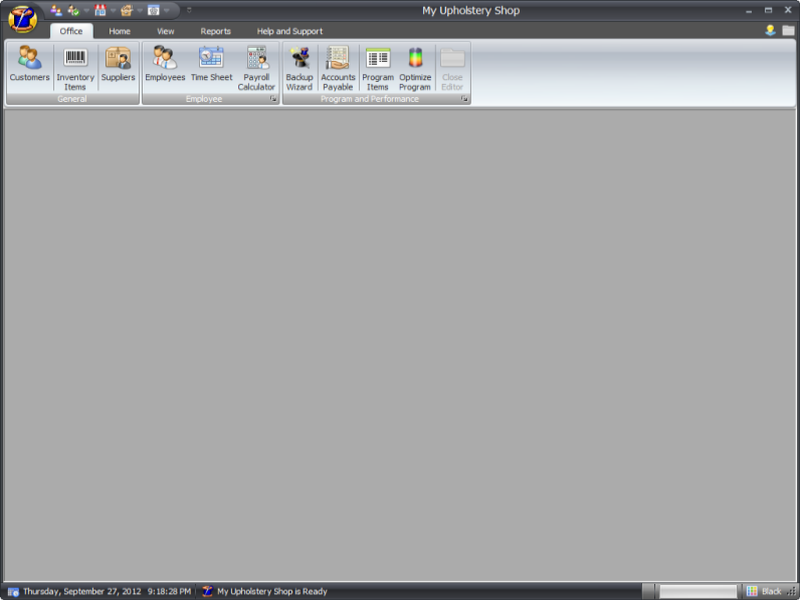800x600 pixels.
Task: Click the thread spool application button
Action: pos(22,19)
